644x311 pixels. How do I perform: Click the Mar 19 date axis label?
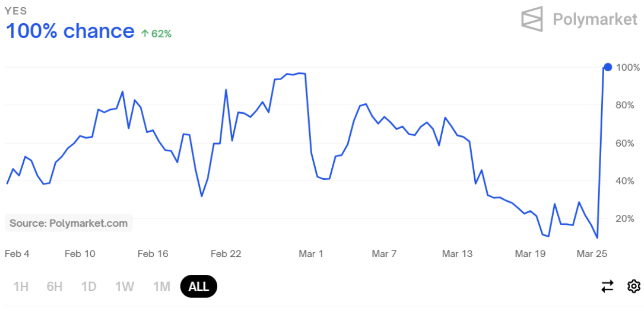tap(530, 254)
